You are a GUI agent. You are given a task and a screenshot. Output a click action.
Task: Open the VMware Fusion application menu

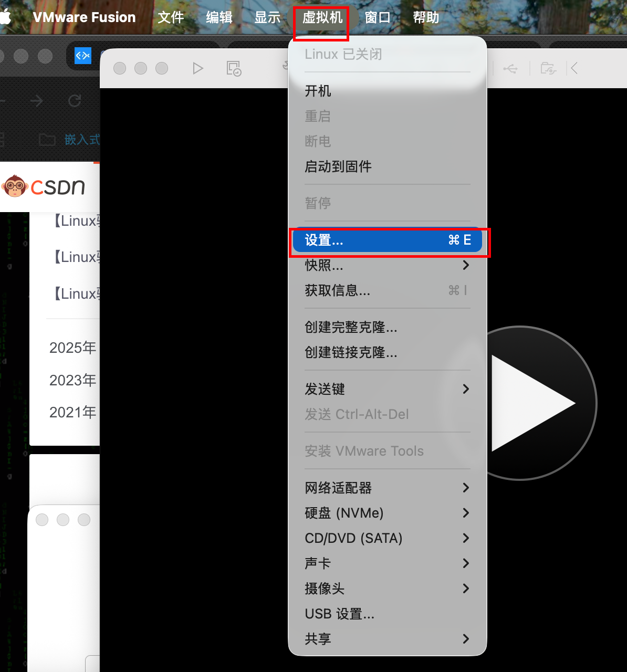[84, 17]
